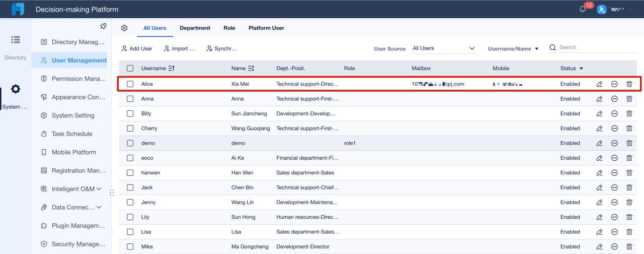Screen dimensions: 644x254
Task: Click the Add User button
Action: click(137, 49)
